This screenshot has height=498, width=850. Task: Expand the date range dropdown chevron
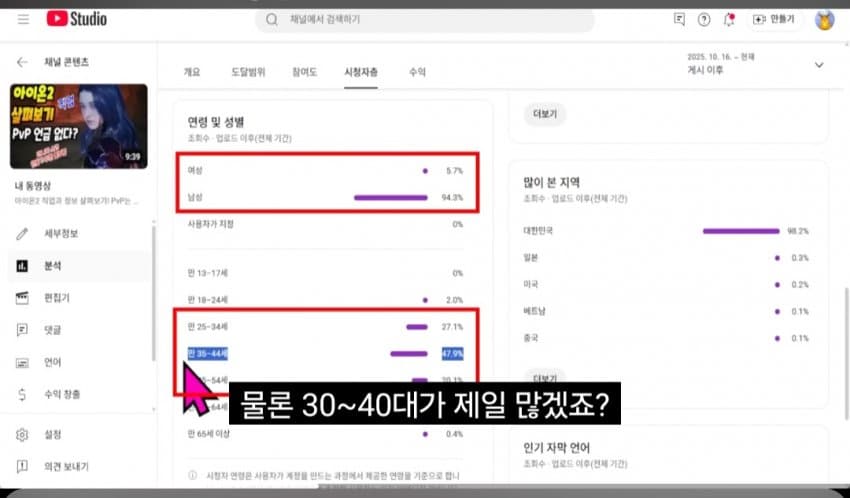[x=819, y=65]
